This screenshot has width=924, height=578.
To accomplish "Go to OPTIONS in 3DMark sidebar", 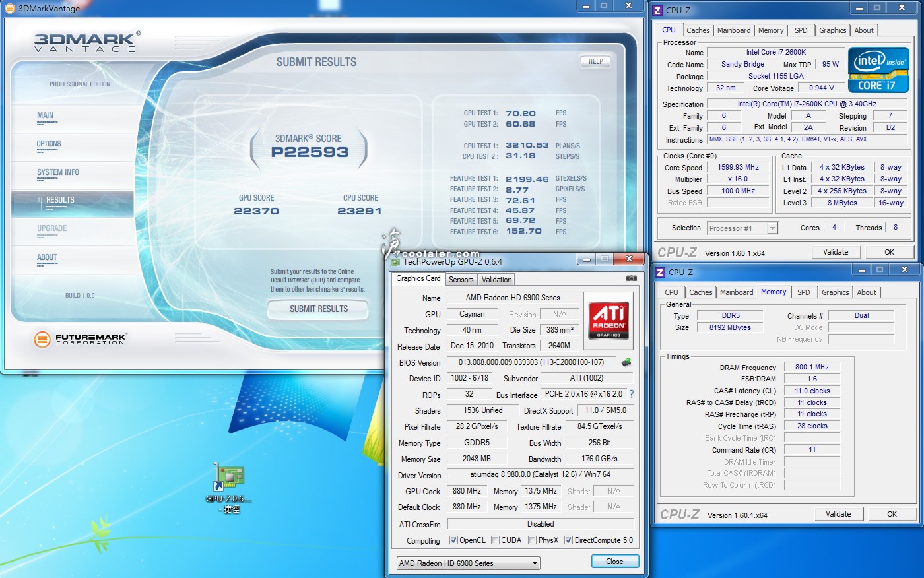I will coord(49,144).
